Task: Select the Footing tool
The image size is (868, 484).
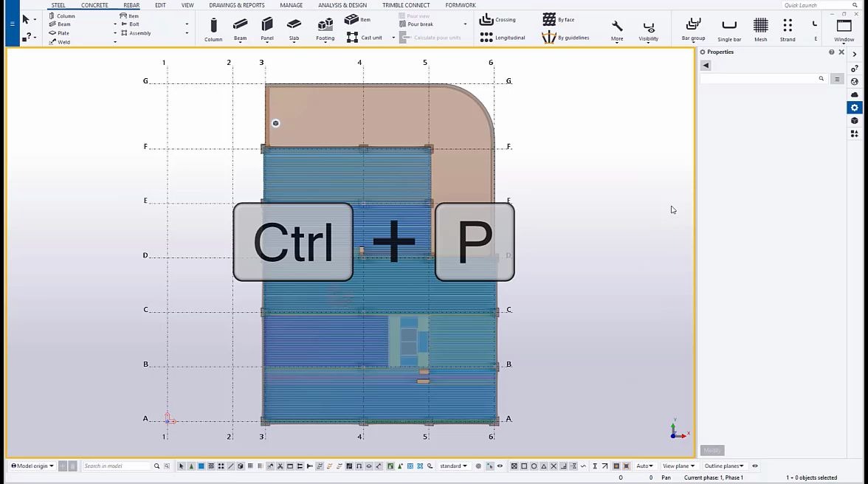Action: tap(325, 29)
